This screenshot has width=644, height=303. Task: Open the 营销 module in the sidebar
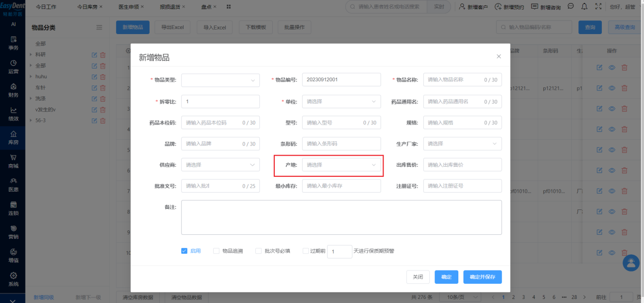13,232
